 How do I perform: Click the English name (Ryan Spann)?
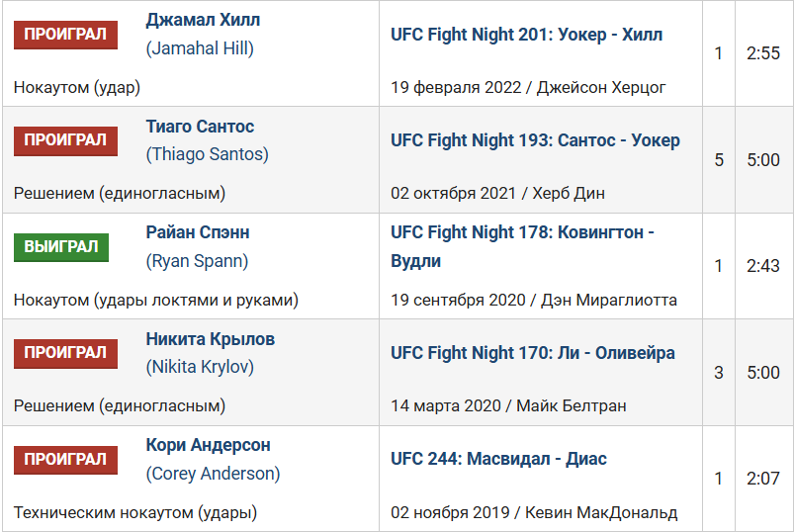(197, 261)
